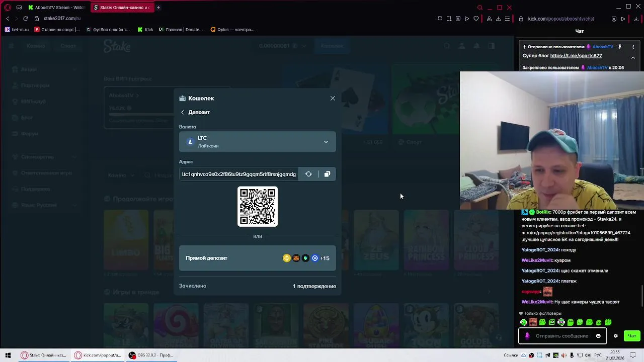Open the volume tray icon
Screen dimensions: 644x362
point(588,355)
